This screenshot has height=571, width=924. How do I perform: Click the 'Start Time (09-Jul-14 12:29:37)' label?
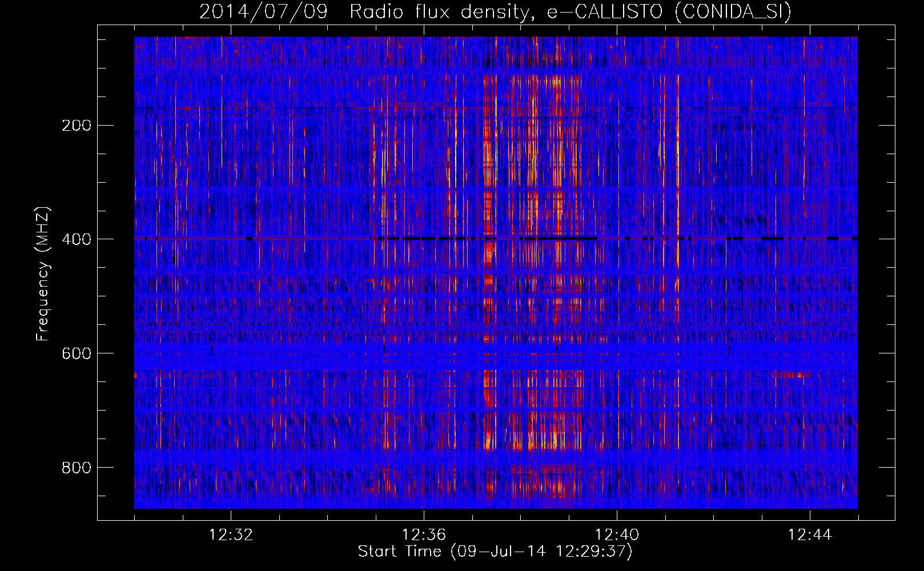click(495, 552)
